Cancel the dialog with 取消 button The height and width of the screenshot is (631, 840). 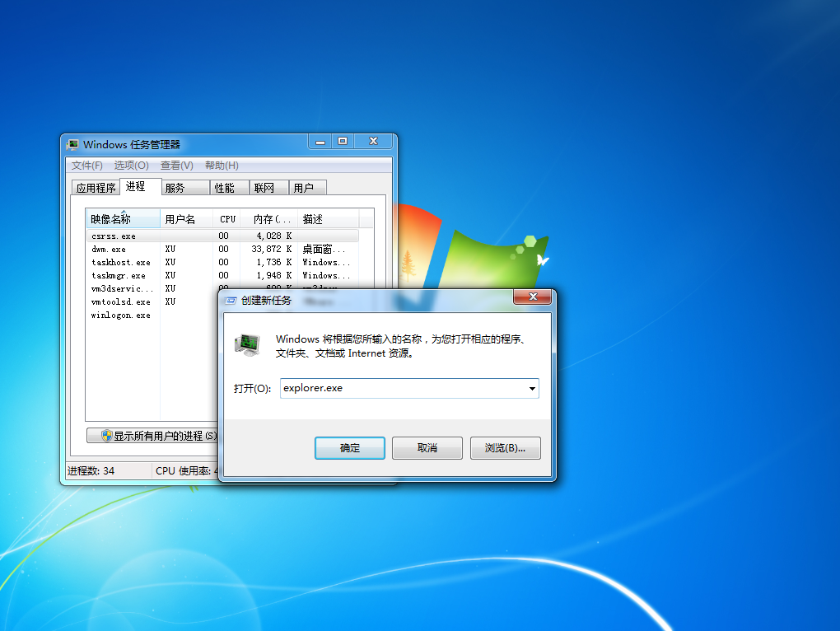point(427,448)
